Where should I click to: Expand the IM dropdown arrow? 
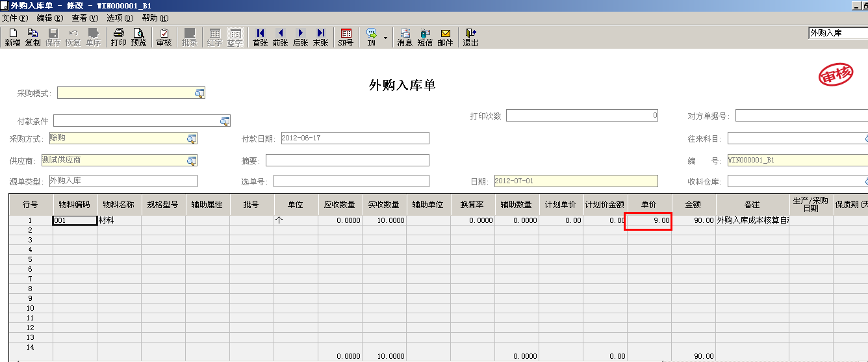coord(385,38)
